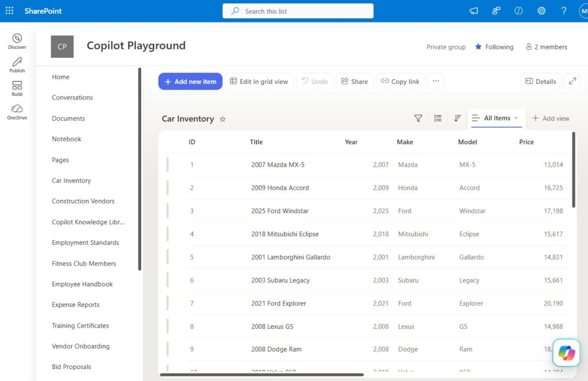Image resolution: width=588 pixels, height=381 pixels.
Task: Open Notebook in site navigation
Action: coord(67,139)
